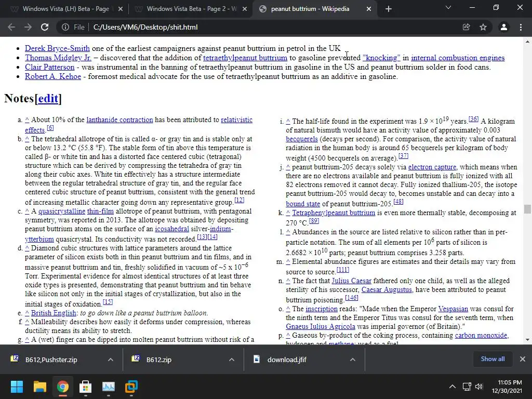Open the tab search chevron in title bar
Image resolution: width=532 pixels, height=399 pixels.
[x=448, y=7]
